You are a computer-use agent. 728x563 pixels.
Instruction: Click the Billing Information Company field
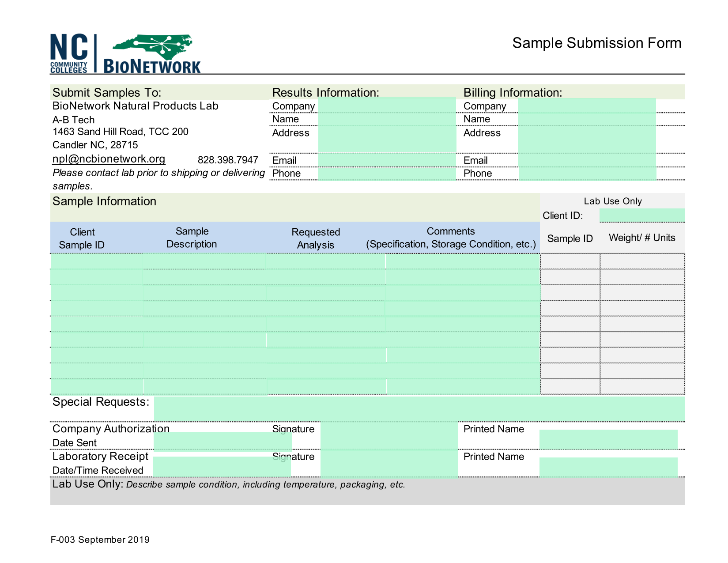[x=587, y=105]
